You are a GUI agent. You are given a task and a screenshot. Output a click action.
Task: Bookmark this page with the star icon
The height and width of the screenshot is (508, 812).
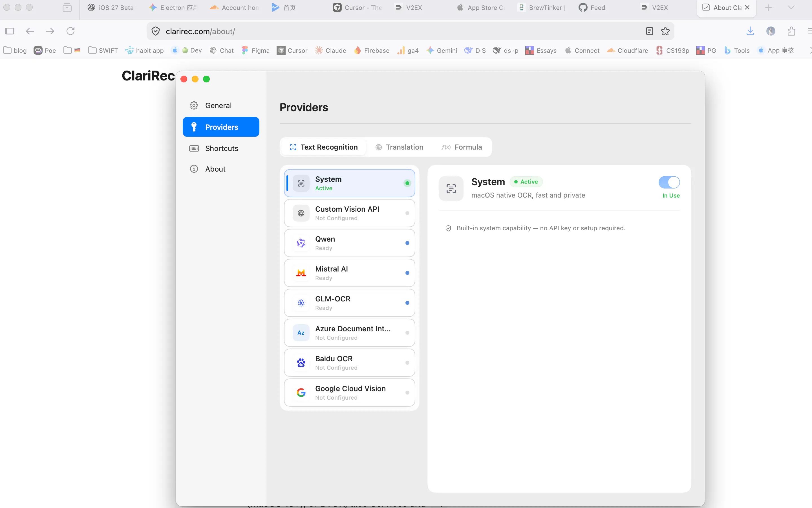pyautogui.click(x=665, y=31)
